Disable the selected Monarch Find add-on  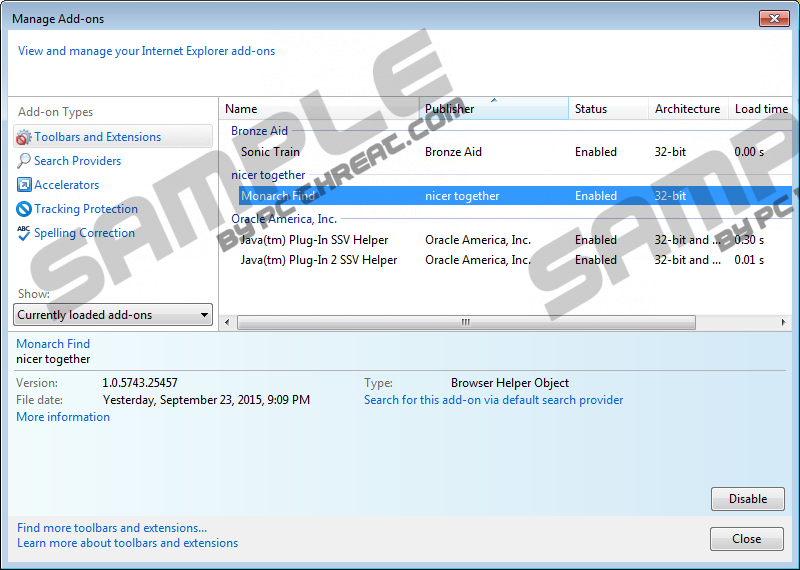[747, 499]
